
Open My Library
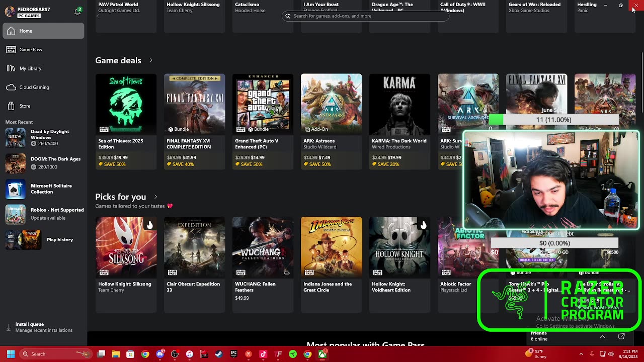[43, 68]
